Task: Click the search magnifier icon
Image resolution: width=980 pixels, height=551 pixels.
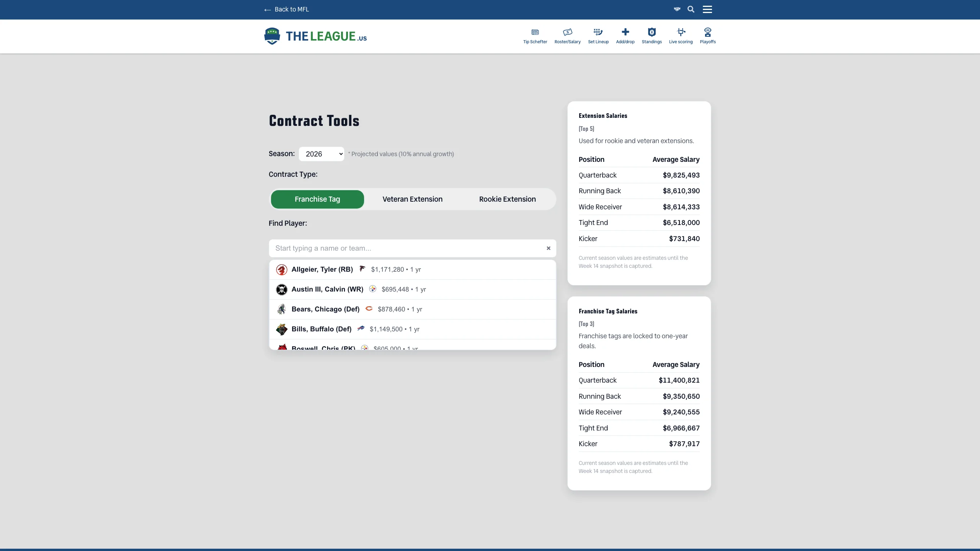Action: click(691, 9)
